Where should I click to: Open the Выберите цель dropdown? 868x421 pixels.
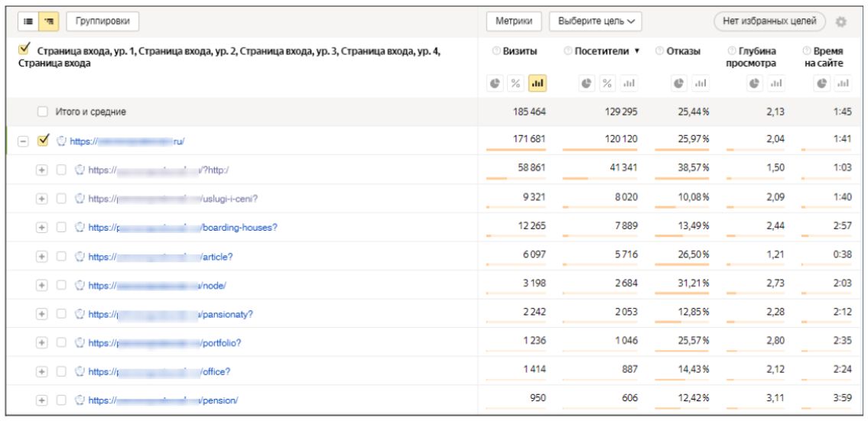pos(595,22)
